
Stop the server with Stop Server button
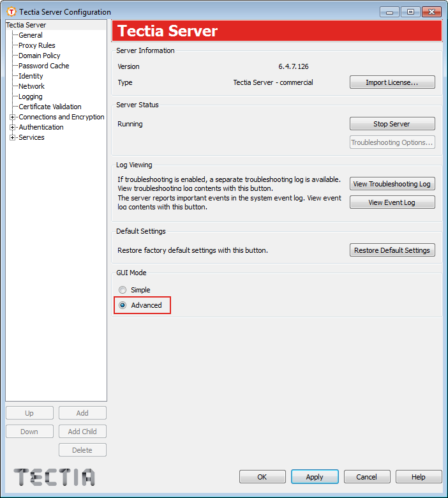tap(392, 124)
